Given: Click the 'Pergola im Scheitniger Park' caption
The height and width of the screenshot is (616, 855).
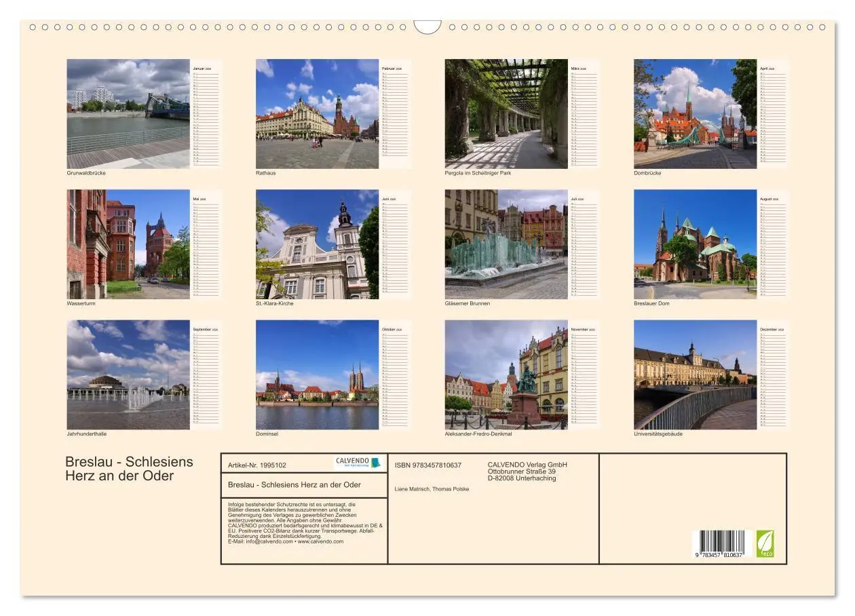Looking at the screenshot, I should 478,173.
